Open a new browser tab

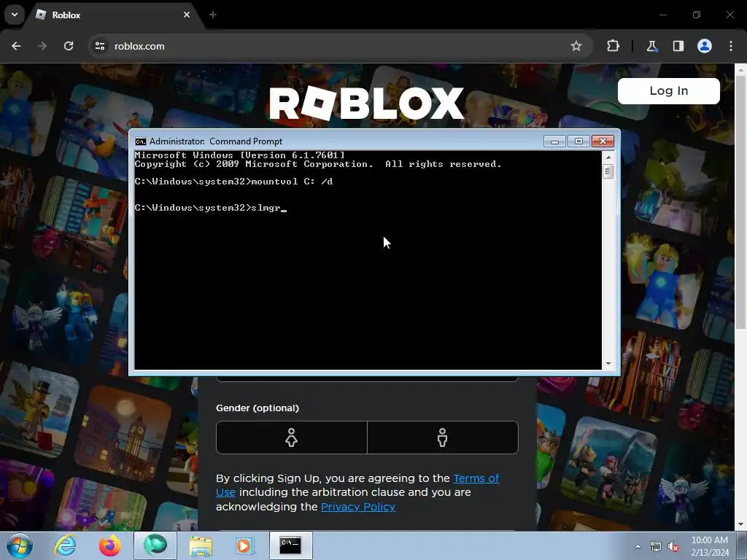click(213, 15)
